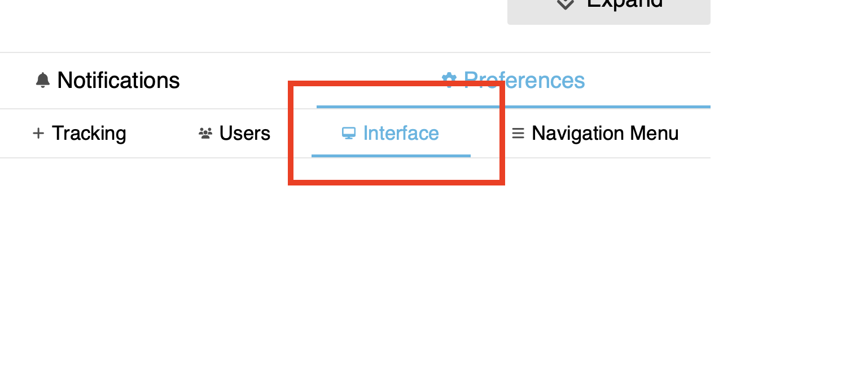868x389 pixels.
Task: Click the chevron icon on the Expand button
Action: pyautogui.click(x=565, y=5)
